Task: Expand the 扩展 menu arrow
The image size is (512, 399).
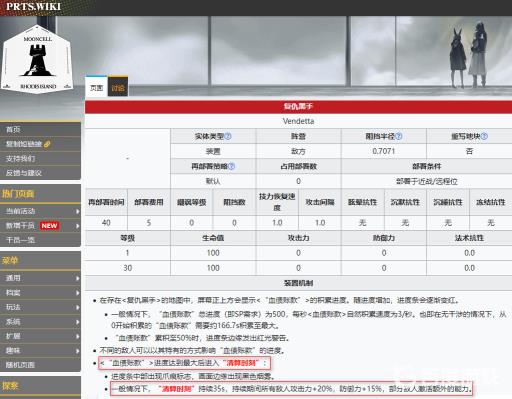Action: (77, 336)
